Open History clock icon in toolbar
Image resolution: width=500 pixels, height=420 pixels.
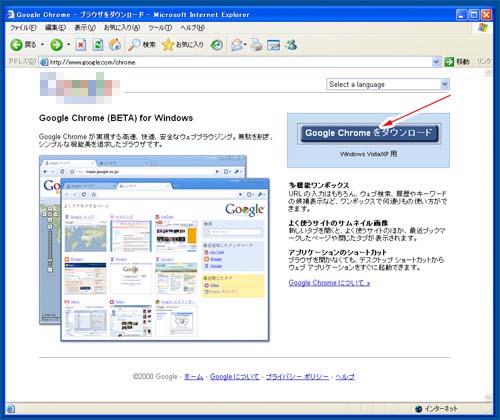[217, 45]
